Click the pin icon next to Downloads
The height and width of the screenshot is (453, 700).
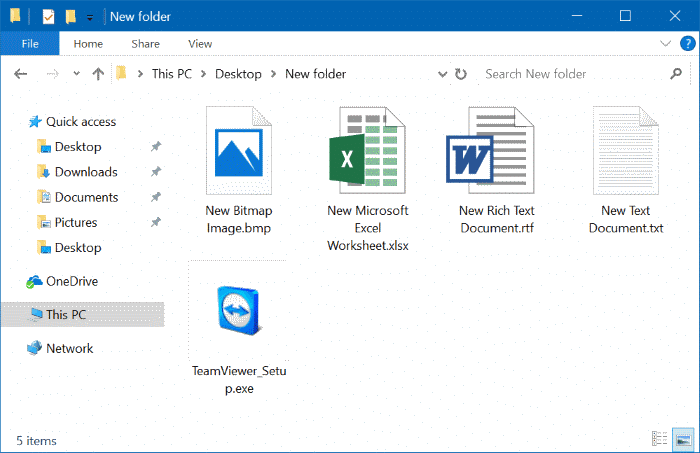(155, 172)
